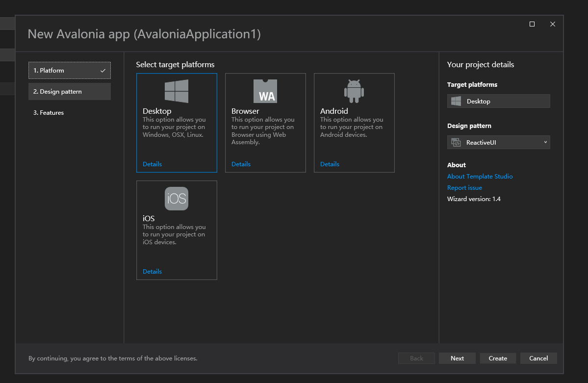Click the WebAssembly Browser platform icon
Screen dimensions: 588x383
(x=265, y=91)
